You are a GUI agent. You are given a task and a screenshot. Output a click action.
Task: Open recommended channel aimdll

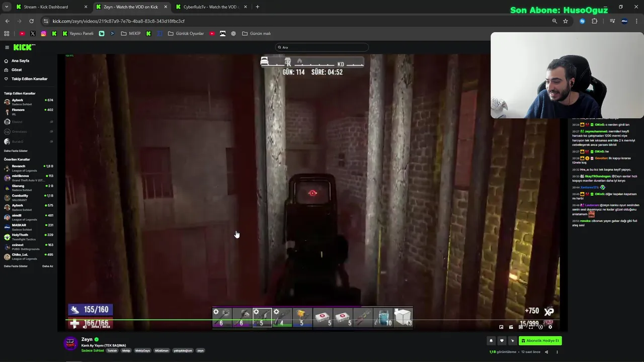[x=29, y=217]
